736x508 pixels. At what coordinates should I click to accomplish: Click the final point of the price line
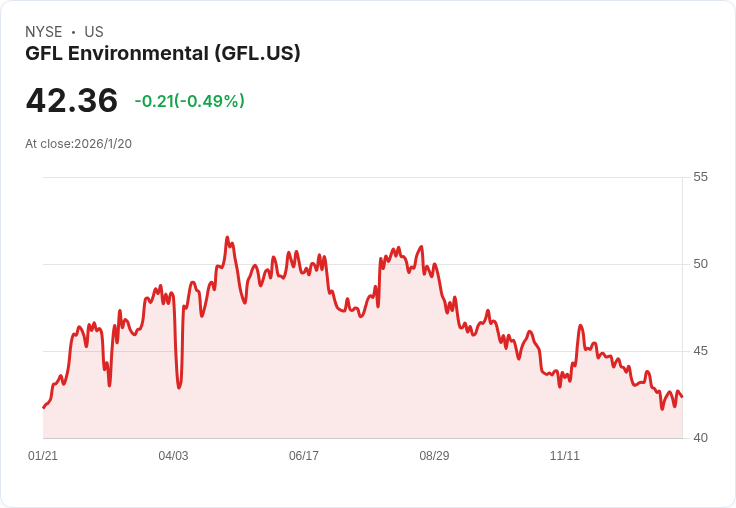click(x=682, y=397)
